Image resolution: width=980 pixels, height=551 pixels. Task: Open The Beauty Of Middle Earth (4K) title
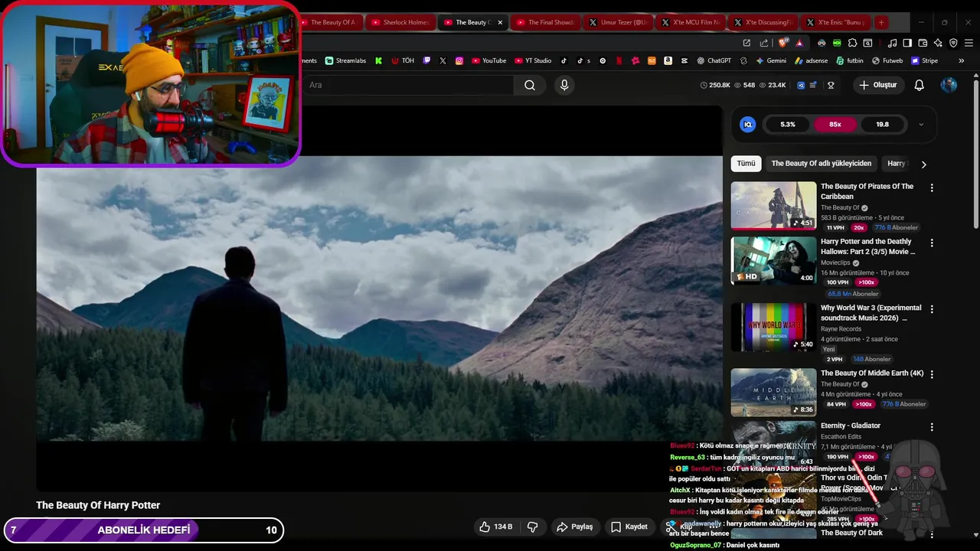click(872, 373)
